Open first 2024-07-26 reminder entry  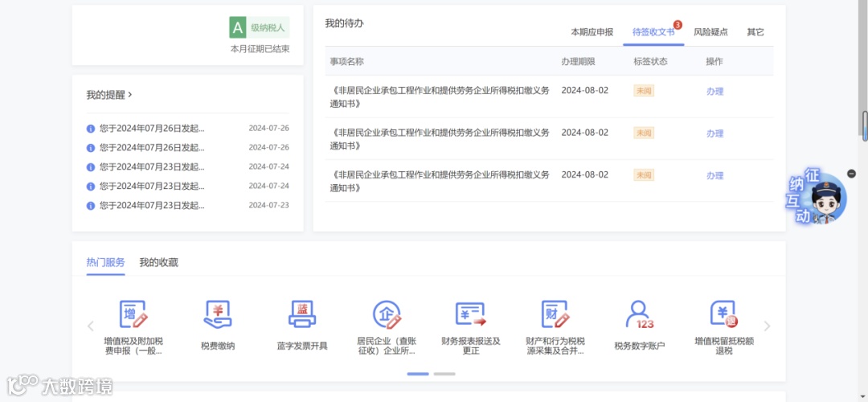pyautogui.click(x=187, y=129)
